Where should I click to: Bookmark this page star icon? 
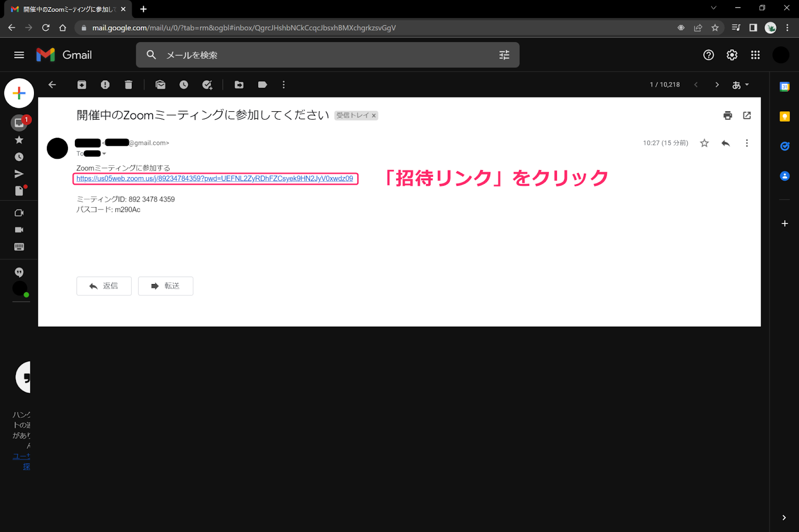715,28
